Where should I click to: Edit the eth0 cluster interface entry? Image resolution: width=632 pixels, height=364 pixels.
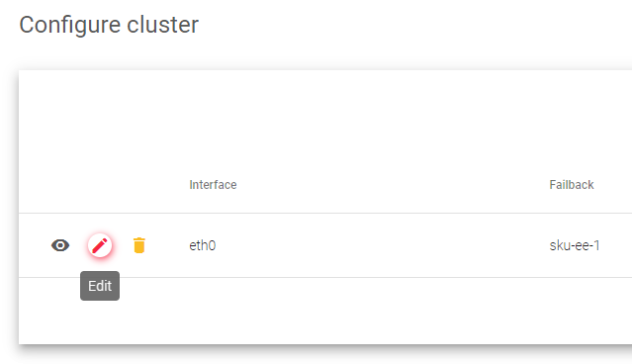(x=100, y=245)
